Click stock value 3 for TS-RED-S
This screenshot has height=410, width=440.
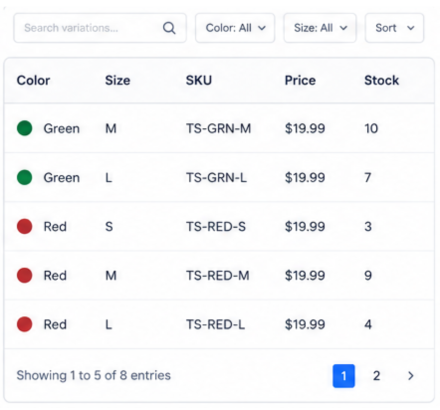[368, 226]
